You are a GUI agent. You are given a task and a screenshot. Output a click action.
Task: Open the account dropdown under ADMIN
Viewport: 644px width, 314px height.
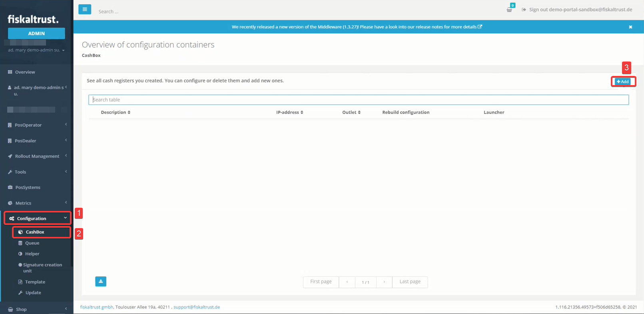(x=36, y=50)
